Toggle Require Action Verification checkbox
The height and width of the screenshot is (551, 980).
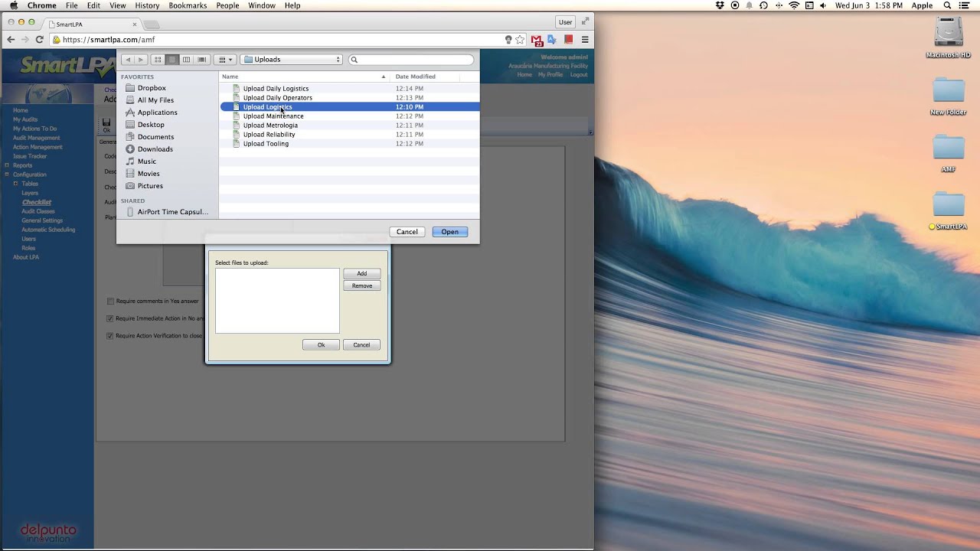click(x=110, y=336)
